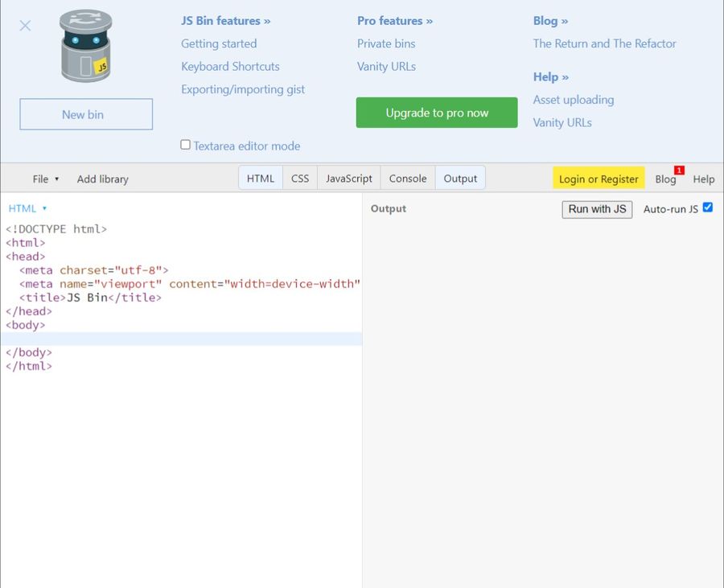Open the Asset uploading help link

tap(574, 100)
